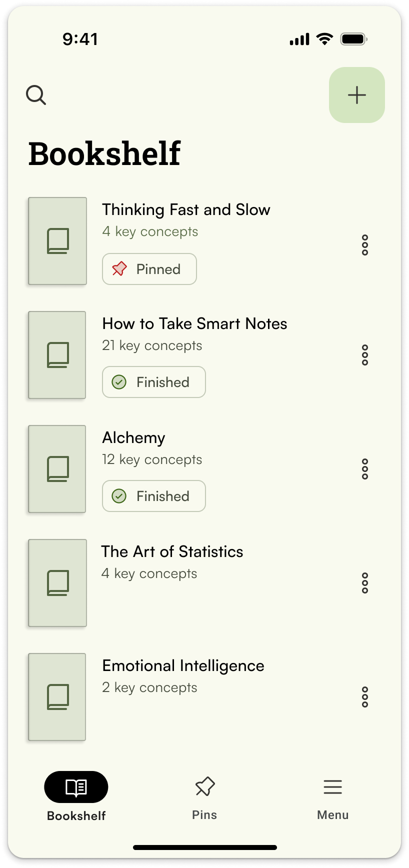Open more options for The Art of Statistics
The image size is (409, 868).
[x=365, y=583]
